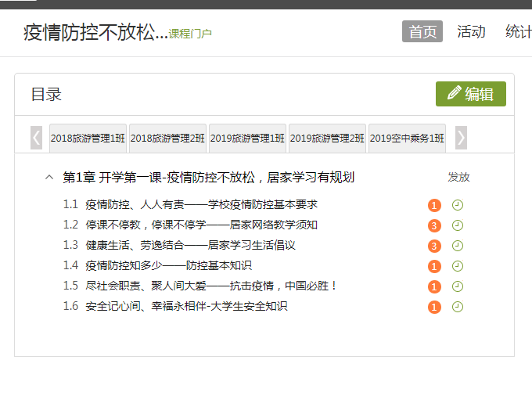Click the clock icon for section 1.1
The height and width of the screenshot is (396, 532).
click(x=458, y=205)
